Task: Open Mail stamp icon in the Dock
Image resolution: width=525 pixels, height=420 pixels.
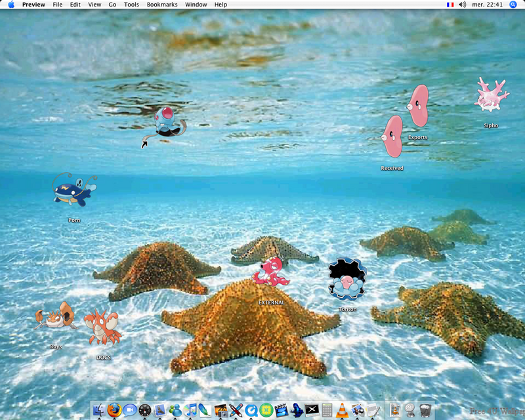Action: (159, 410)
